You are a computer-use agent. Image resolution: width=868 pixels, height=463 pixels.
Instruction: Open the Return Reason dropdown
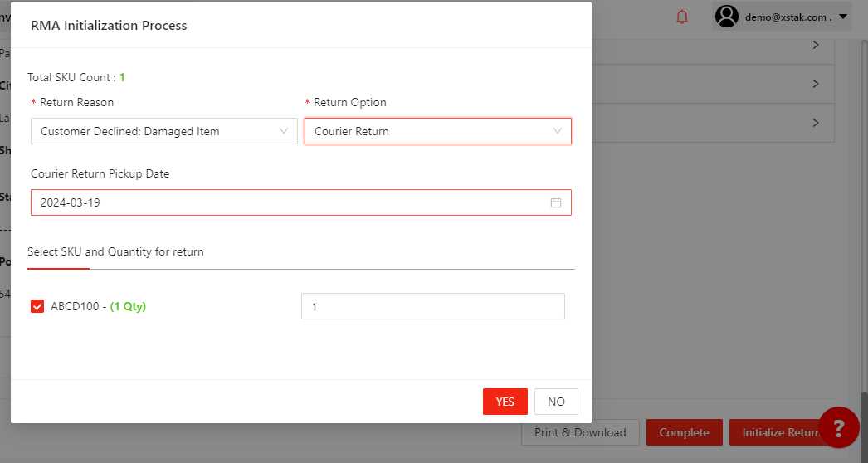tap(163, 131)
